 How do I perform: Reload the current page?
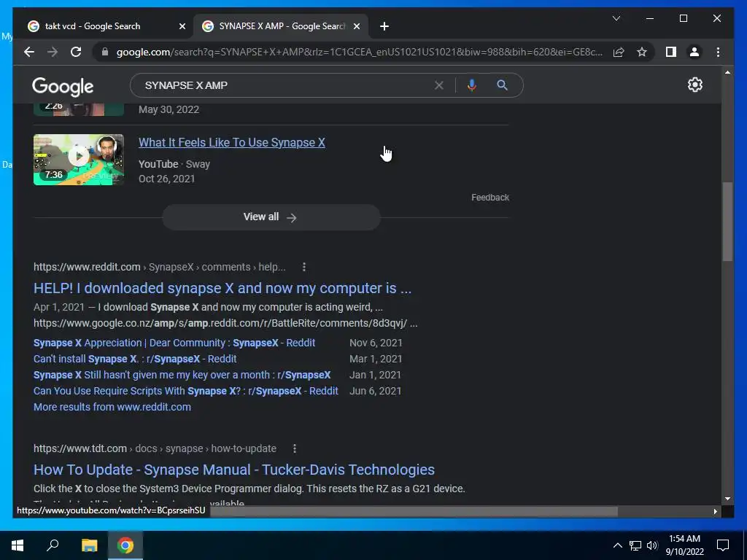[x=76, y=52]
